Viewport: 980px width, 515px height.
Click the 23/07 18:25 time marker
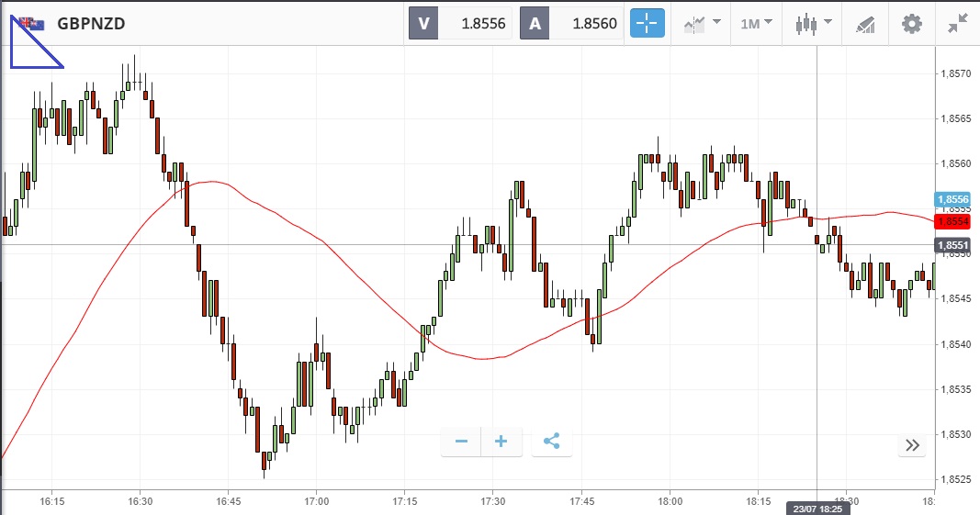pos(817,508)
